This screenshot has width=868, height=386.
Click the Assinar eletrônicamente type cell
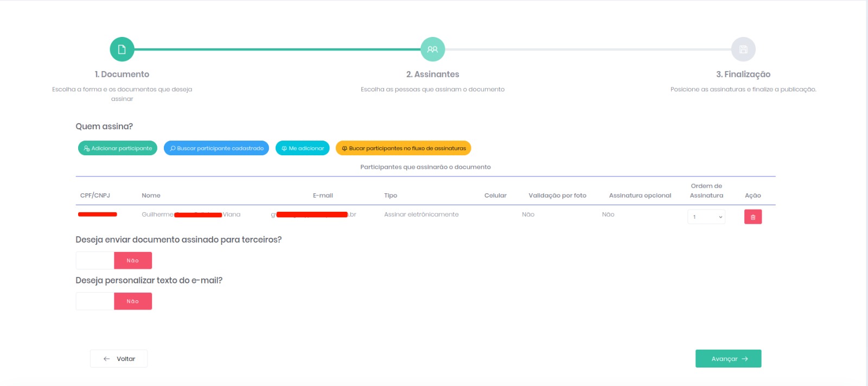[421, 214]
